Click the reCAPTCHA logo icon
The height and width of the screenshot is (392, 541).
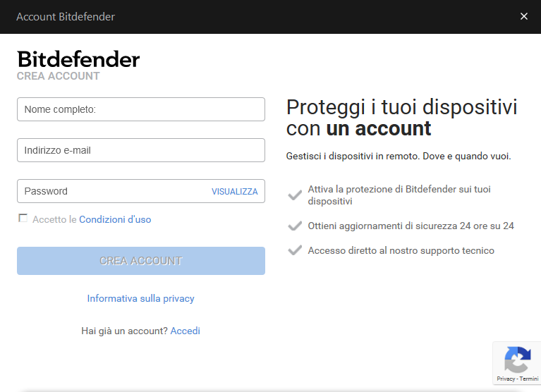(x=517, y=360)
